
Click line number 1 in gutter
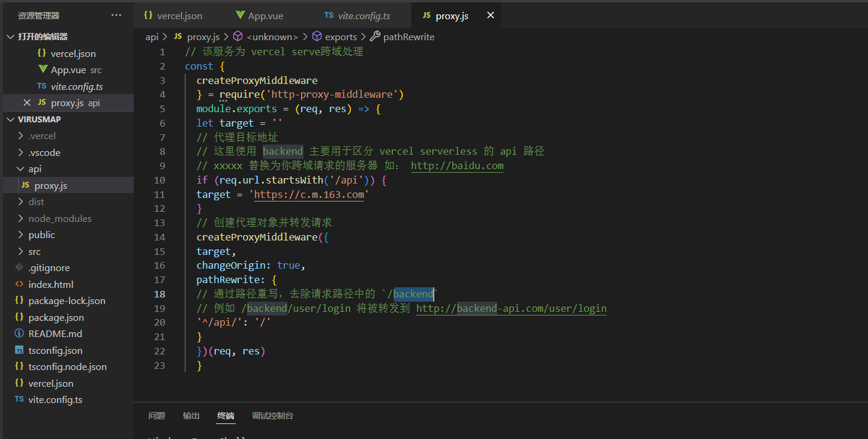pyautogui.click(x=163, y=52)
